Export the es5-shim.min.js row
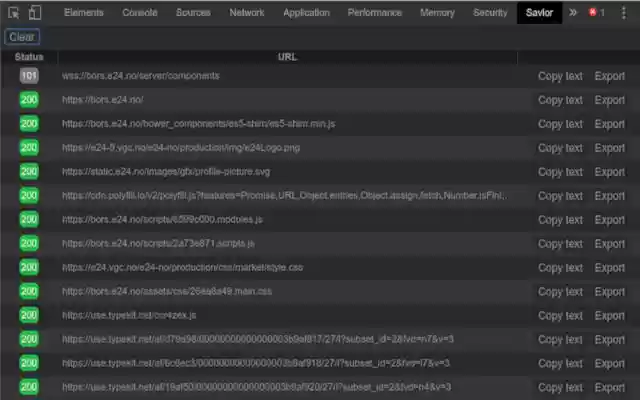 (609, 124)
